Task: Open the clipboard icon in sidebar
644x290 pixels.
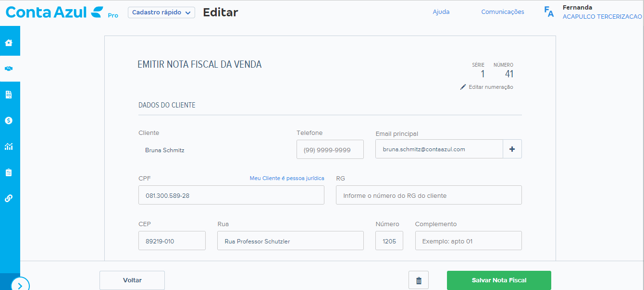Action: pos(9,172)
